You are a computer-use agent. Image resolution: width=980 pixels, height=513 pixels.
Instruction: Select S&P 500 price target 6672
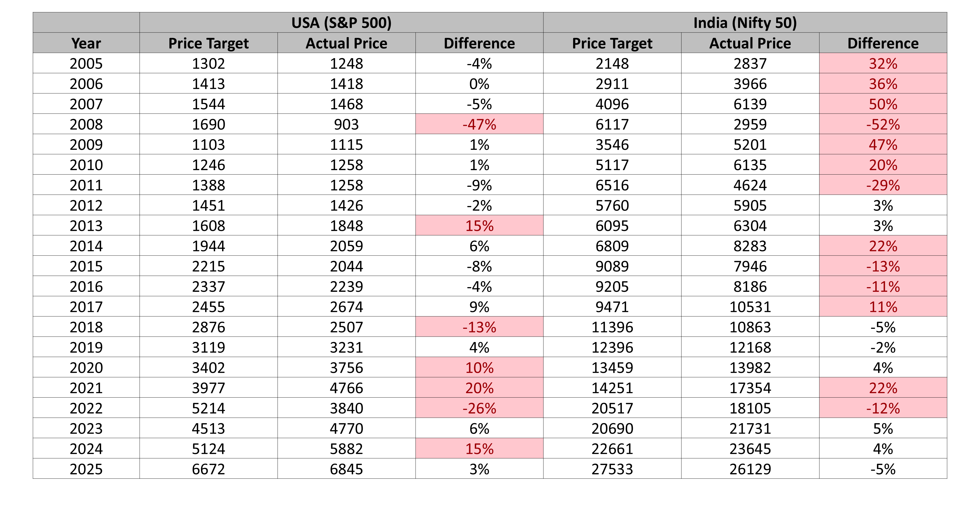tap(208, 469)
